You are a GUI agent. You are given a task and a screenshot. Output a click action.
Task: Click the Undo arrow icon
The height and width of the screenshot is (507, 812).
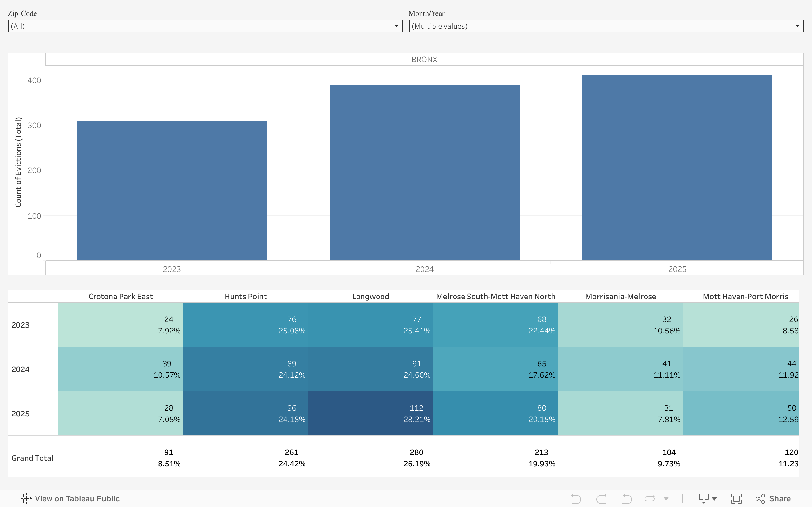(576, 499)
